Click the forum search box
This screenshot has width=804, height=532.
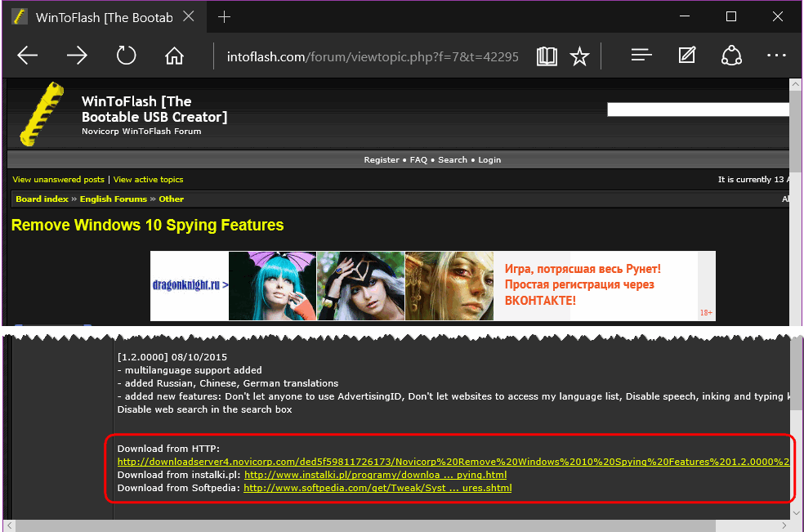coord(698,110)
